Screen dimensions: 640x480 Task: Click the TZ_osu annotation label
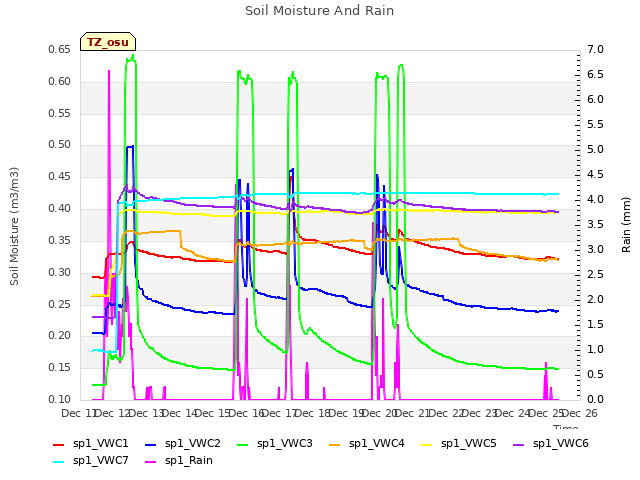(108, 42)
